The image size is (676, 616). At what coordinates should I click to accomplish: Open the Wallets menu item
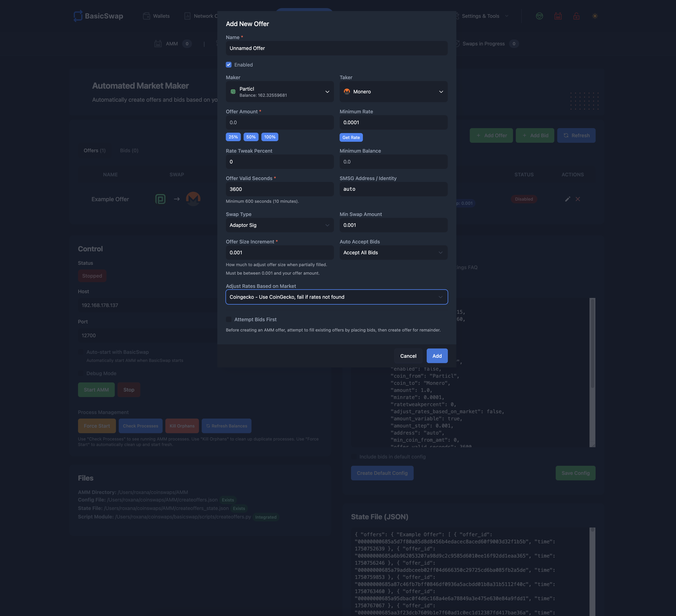point(157,16)
